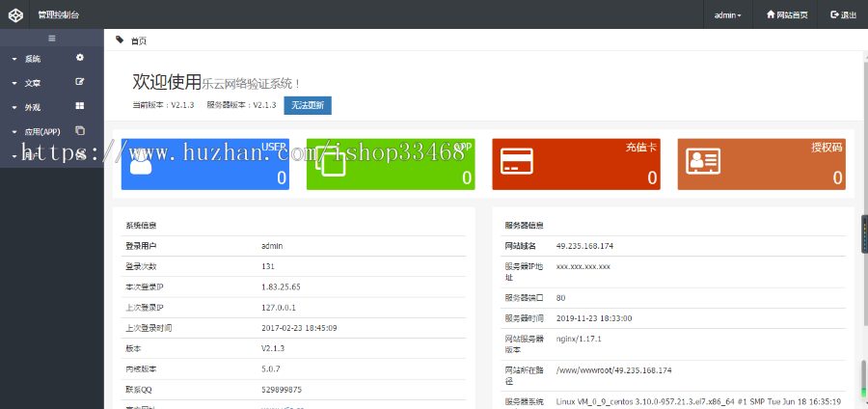Click the 服务器版本：V2.1.3 label
This screenshot has width=868, height=409.
click(241, 105)
